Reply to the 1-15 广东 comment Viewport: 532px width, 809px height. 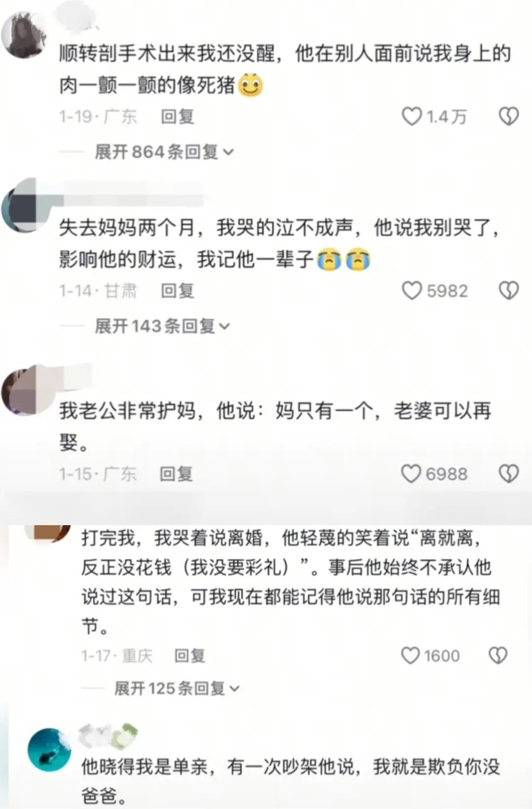(176, 474)
